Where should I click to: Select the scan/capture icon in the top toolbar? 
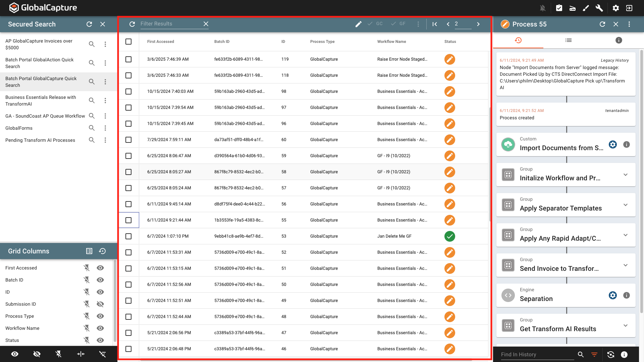pos(573,8)
